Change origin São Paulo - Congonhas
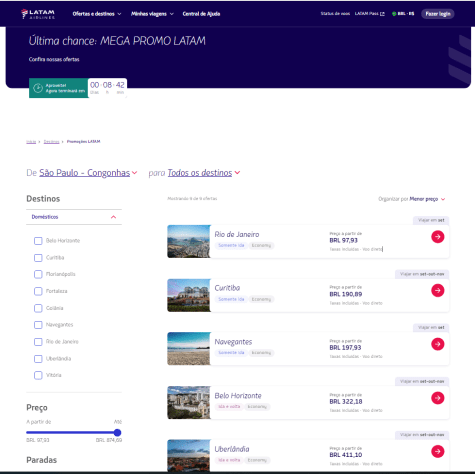 (88, 173)
